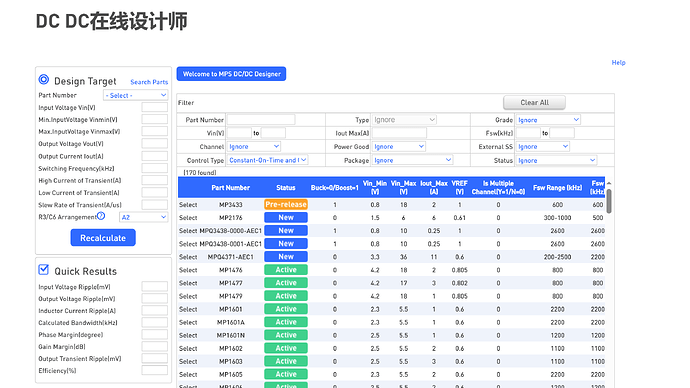Open the Status filter dropdown
The width and height of the screenshot is (690, 388).
[557, 160]
